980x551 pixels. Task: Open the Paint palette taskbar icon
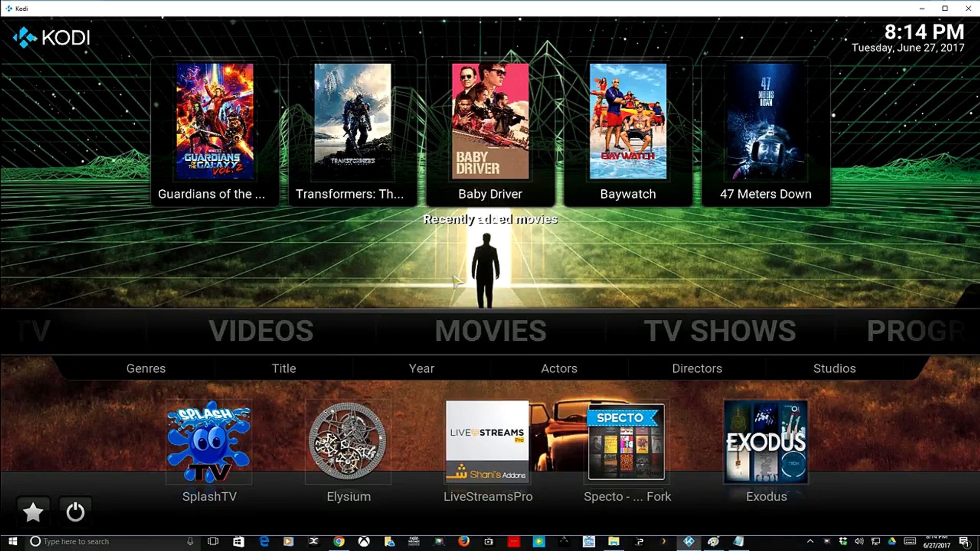(714, 541)
